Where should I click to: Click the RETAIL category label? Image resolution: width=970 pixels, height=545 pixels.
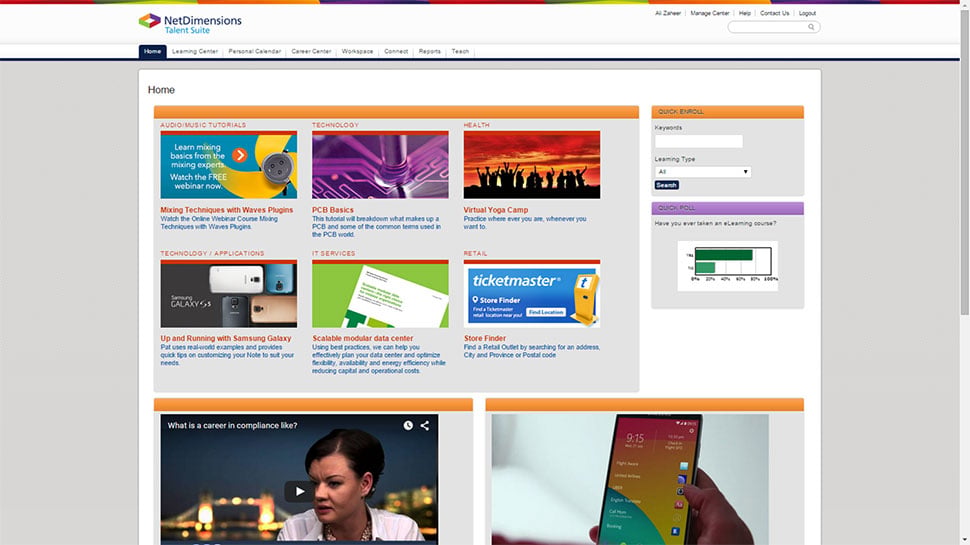[475, 254]
